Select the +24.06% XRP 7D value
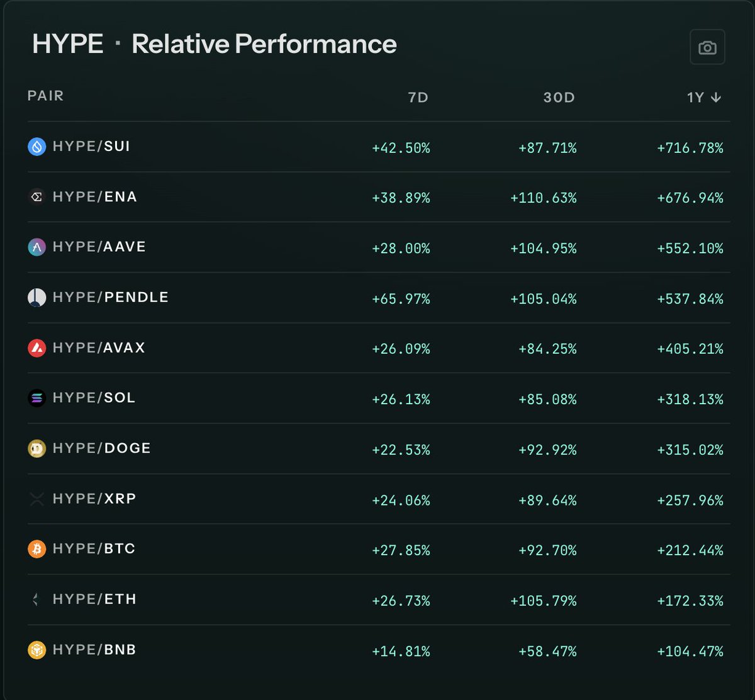The image size is (755, 700). click(401, 500)
